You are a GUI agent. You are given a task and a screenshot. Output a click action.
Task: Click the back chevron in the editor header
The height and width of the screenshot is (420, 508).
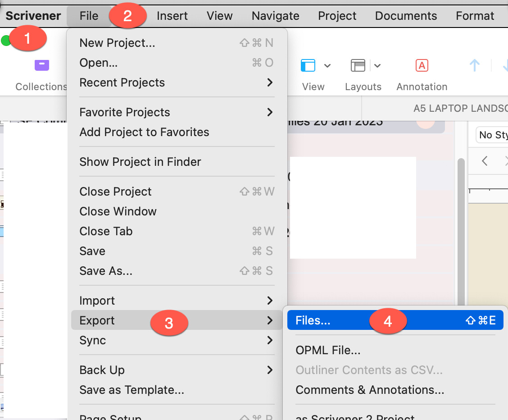pyautogui.click(x=485, y=161)
